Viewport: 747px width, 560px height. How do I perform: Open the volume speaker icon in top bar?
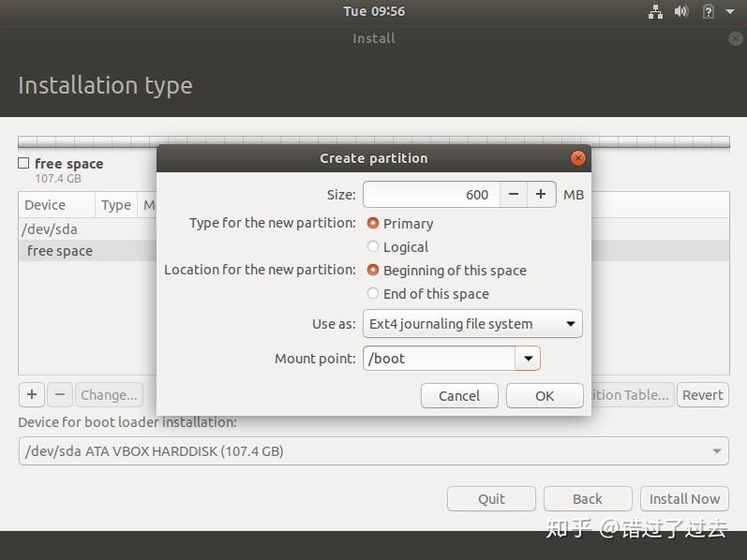[681, 11]
